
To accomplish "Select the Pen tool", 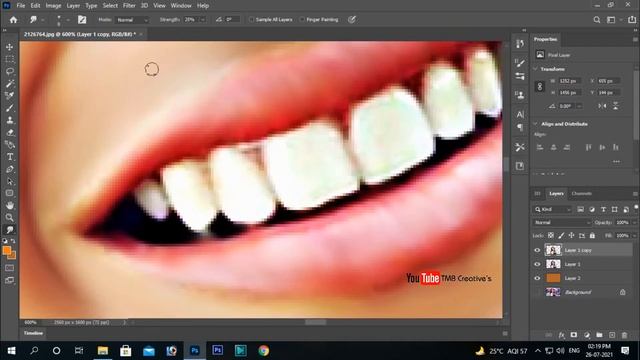I will (9, 169).
